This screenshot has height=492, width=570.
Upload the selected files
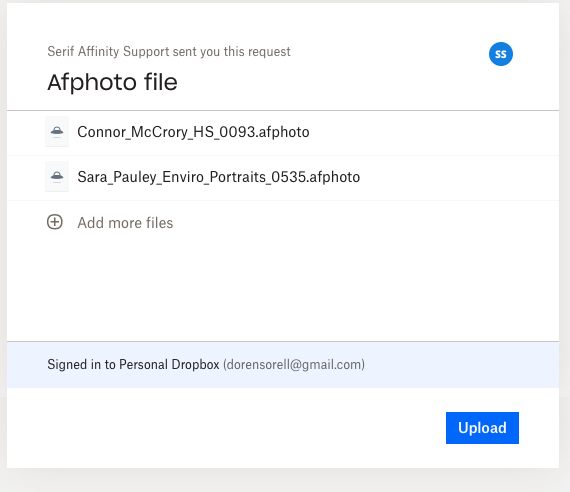click(482, 428)
